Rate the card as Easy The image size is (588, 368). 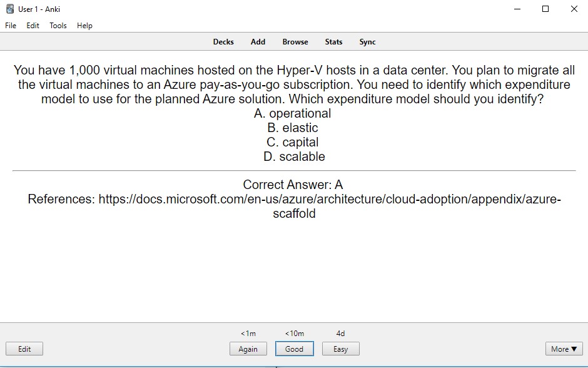point(341,349)
